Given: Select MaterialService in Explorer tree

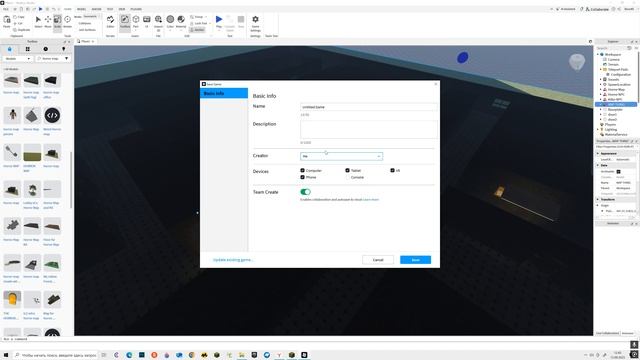Looking at the screenshot, I should pyautogui.click(x=616, y=134).
